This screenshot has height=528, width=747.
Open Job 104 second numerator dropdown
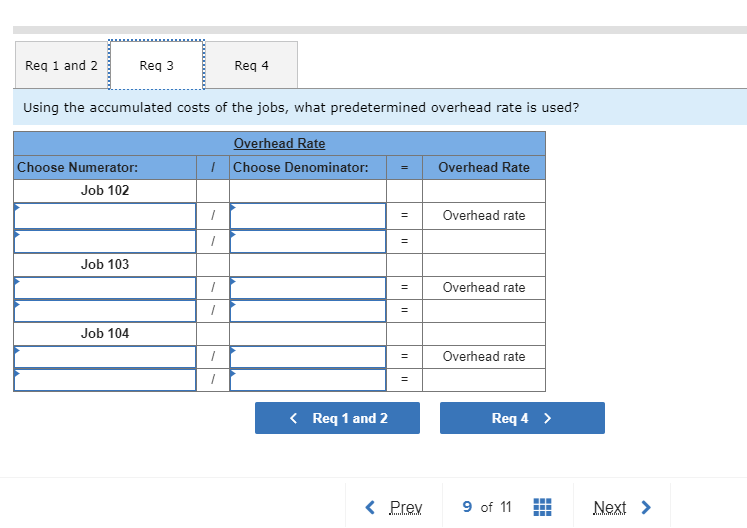(x=105, y=380)
